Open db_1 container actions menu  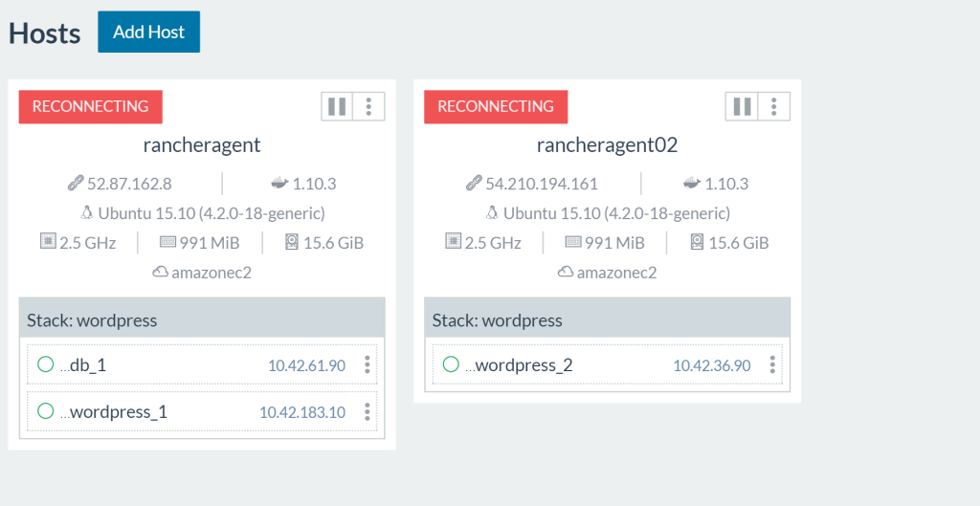point(367,364)
